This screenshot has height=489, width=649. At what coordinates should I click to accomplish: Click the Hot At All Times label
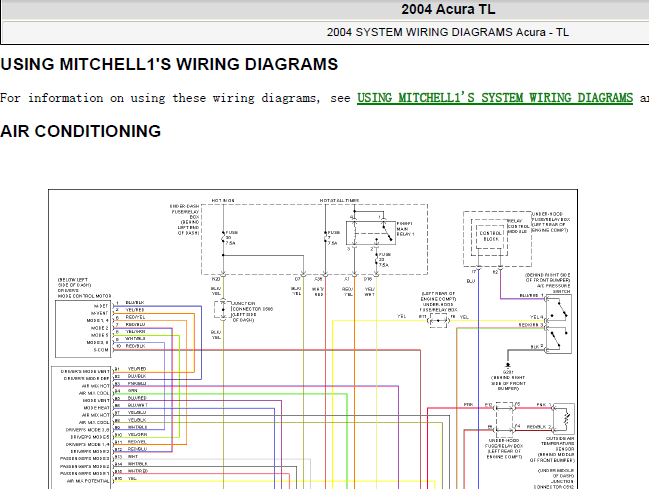click(x=339, y=200)
